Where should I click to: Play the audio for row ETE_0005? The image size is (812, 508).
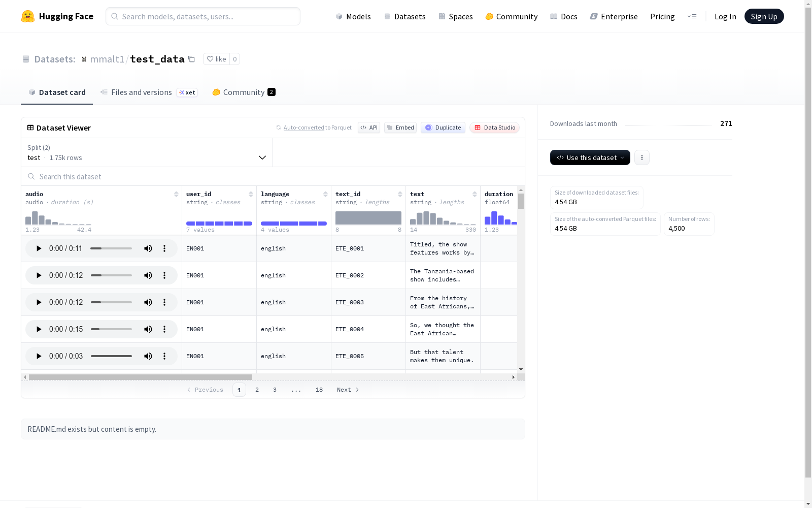click(x=39, y=356)
